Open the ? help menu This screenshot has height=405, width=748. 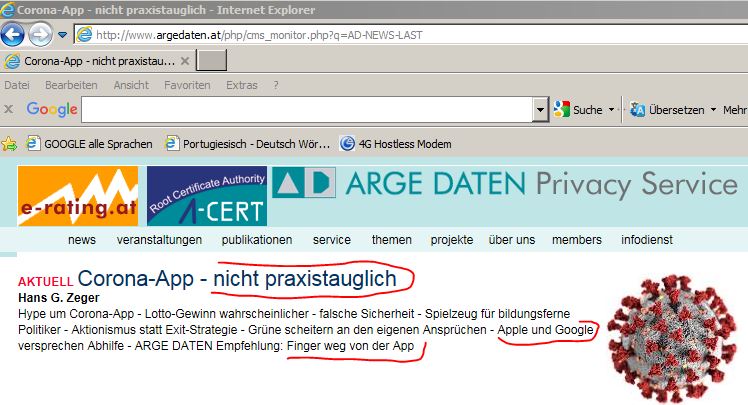pyautogui.click(x=276, y=85)
